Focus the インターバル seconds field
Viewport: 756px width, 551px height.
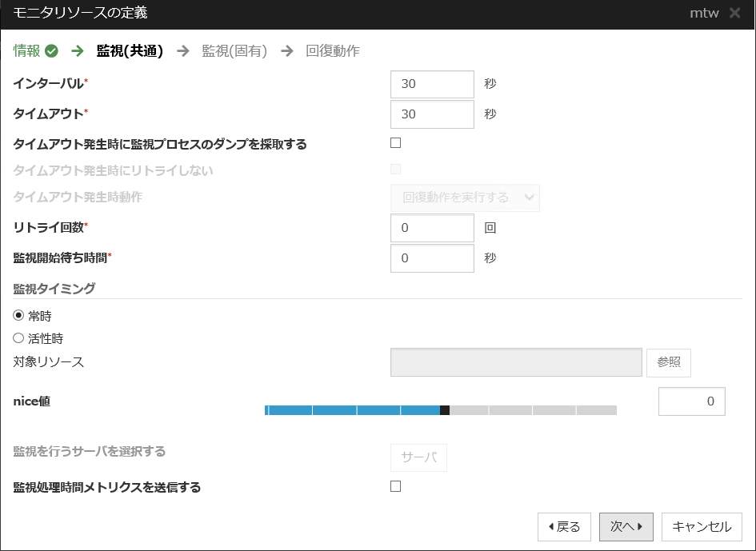click(432, 84)
